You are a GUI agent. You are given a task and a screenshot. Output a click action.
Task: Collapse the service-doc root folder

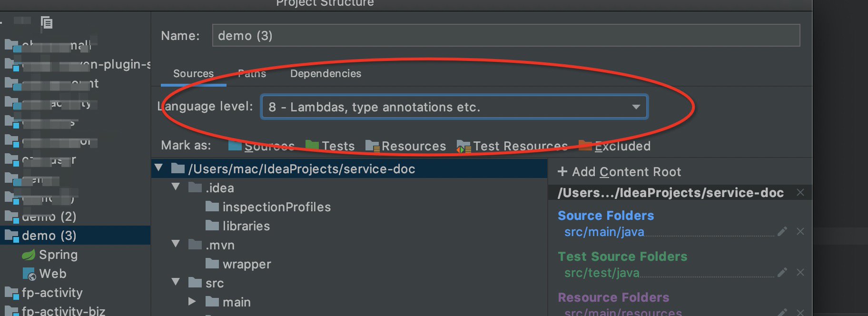point(159,168)
